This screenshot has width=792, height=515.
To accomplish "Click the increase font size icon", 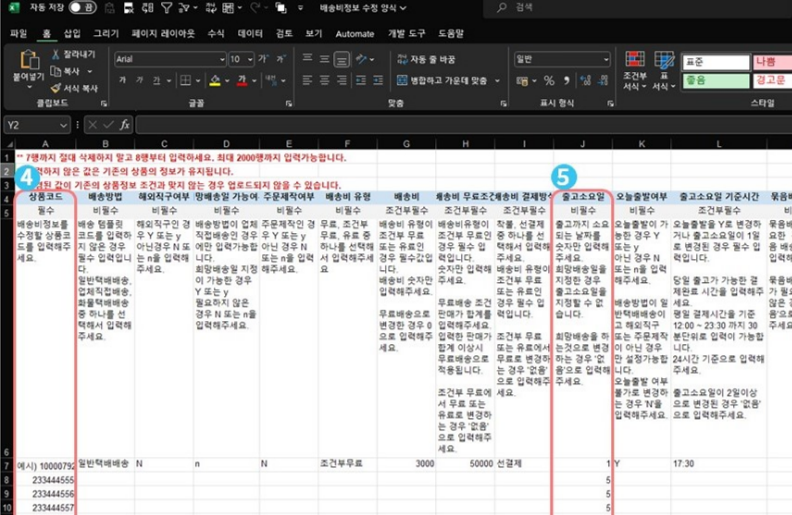I will 263,59.
